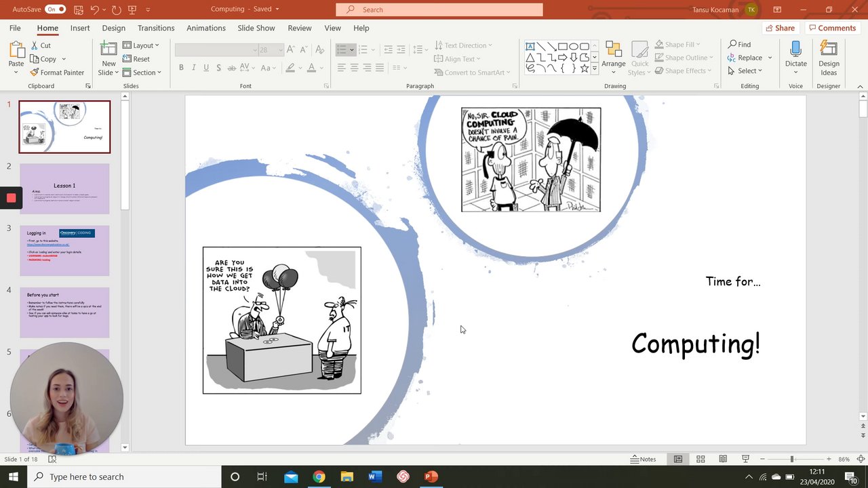Toggle left text alignment
The width and height of the screenshot is (868, 488).
point(341,68)
